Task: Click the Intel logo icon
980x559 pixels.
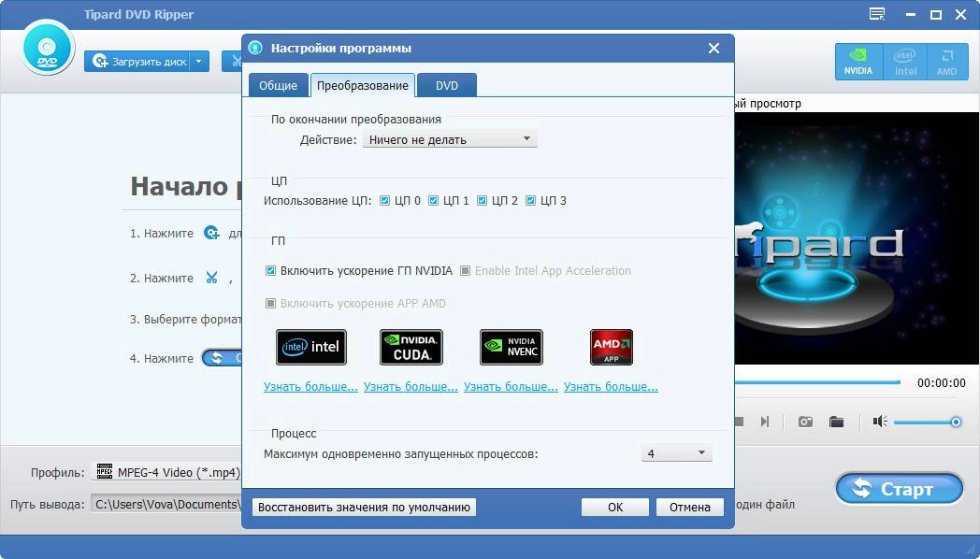Action: (311, 347)
